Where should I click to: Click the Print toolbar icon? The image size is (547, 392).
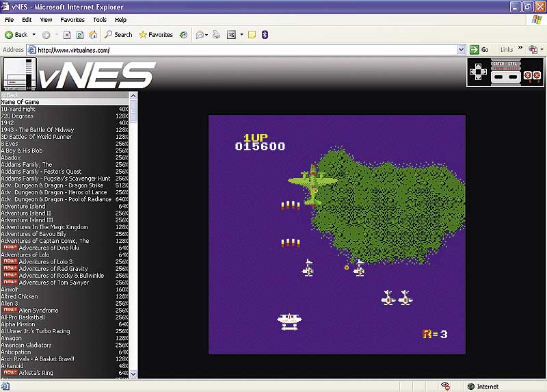click(x=216, y=35)
